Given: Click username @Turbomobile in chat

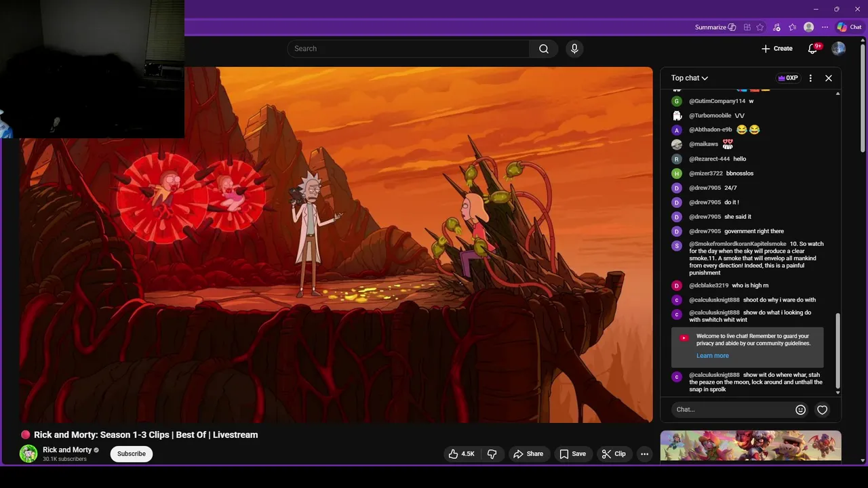Looking at the screenshot, I should point(710,116).
